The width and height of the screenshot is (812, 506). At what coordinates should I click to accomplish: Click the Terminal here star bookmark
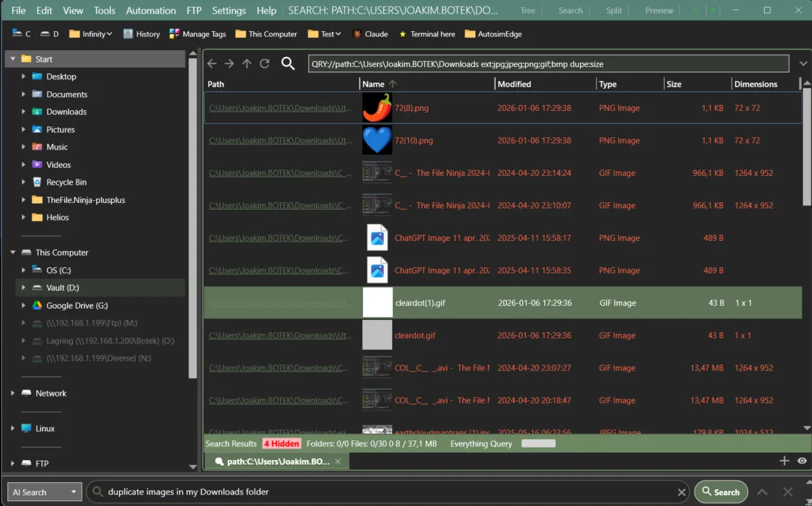427,34
